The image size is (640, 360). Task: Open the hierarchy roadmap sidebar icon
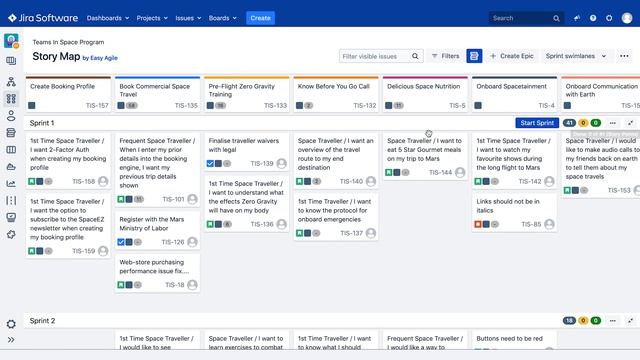tap(11, 82)
